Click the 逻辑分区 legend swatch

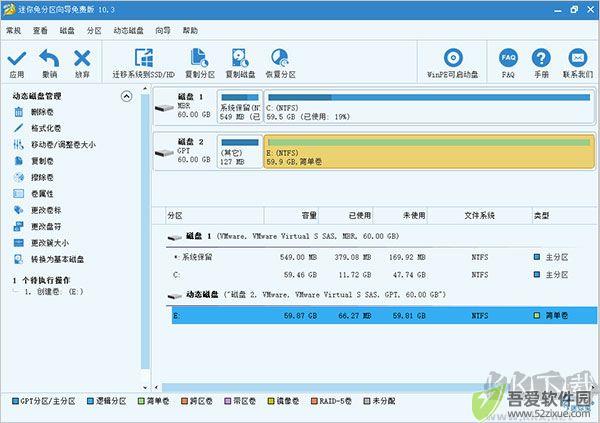(x=90, y=401)
